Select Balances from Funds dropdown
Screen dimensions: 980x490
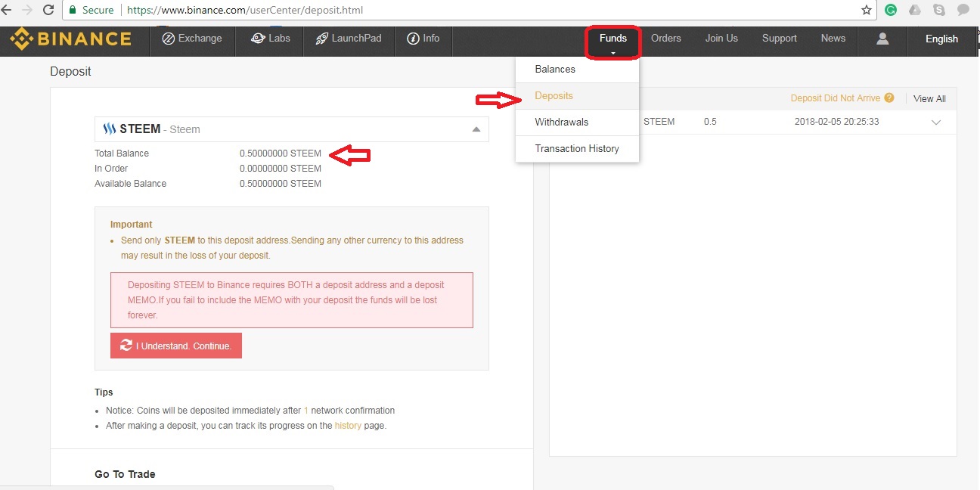[578, 69]
